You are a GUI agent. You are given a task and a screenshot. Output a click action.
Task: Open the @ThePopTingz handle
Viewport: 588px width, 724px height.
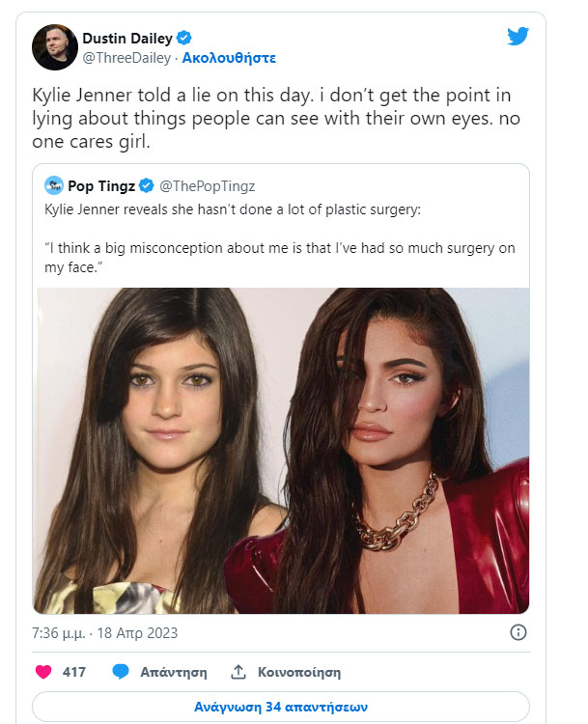(207, 185)
